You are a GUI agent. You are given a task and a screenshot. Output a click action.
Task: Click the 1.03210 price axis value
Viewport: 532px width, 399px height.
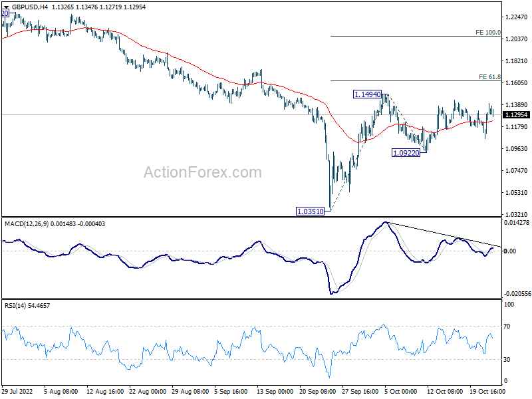coord(517,214)
